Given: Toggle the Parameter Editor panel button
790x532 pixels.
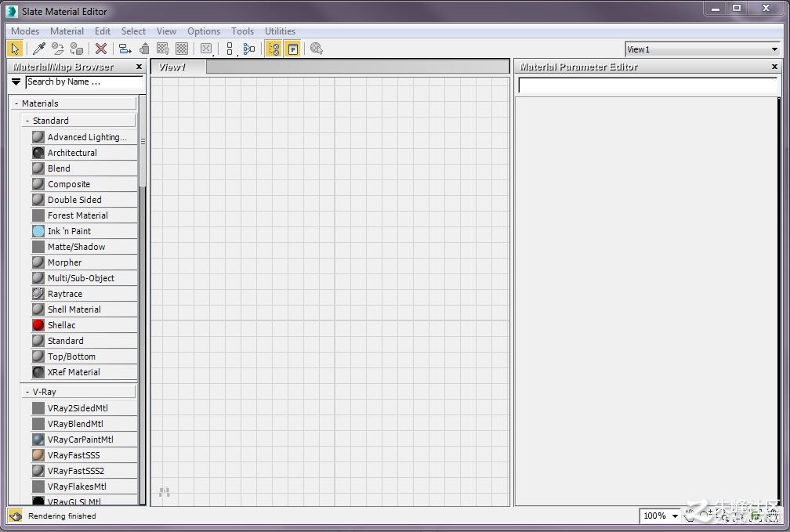Looking at the screenshot, I should click(x=293, y=49).
